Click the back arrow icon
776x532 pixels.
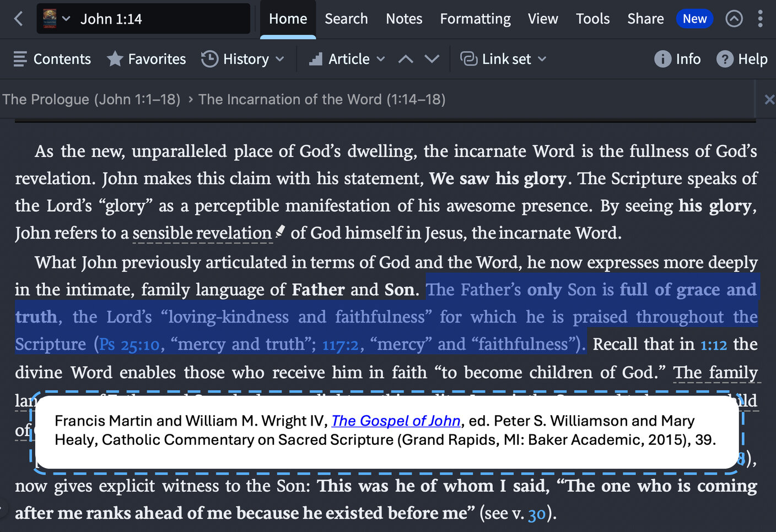(19, 19)
